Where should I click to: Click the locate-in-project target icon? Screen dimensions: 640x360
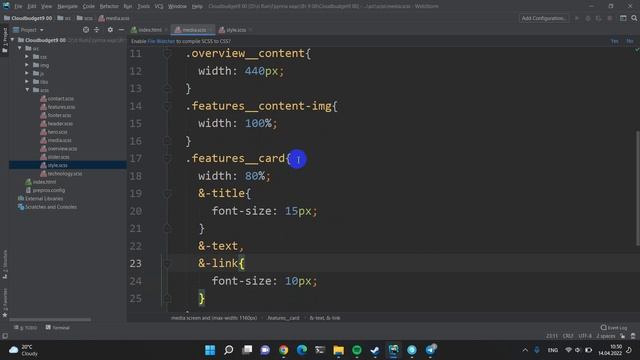[86, 30]
